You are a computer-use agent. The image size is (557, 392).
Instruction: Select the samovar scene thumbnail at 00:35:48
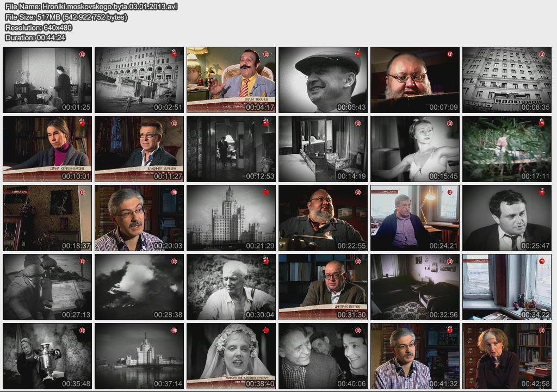coord(47,356)
